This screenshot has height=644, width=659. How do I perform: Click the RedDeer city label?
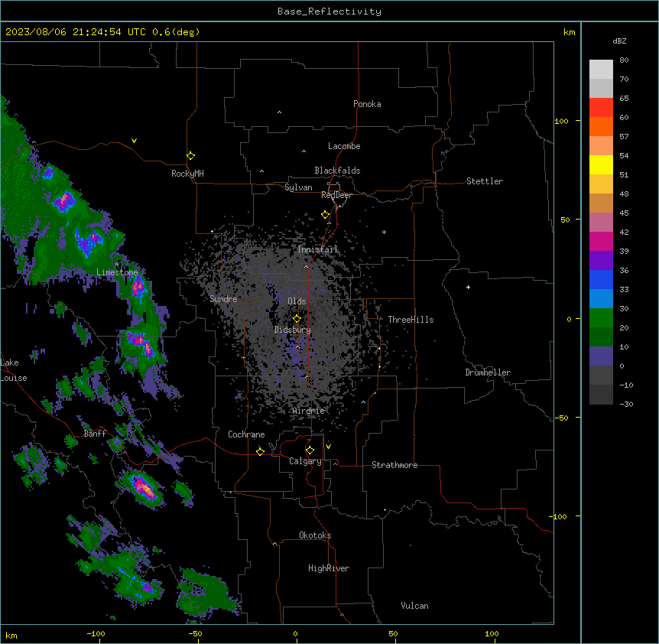336,195
